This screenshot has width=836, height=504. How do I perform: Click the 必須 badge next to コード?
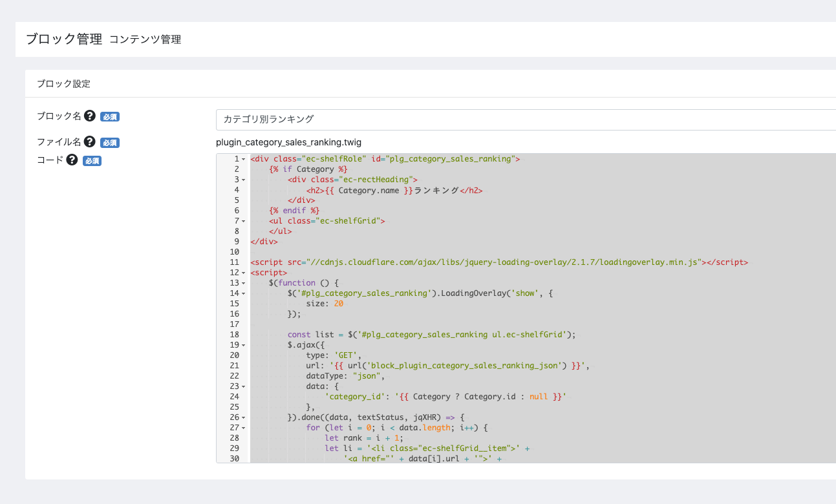point(92,161)
